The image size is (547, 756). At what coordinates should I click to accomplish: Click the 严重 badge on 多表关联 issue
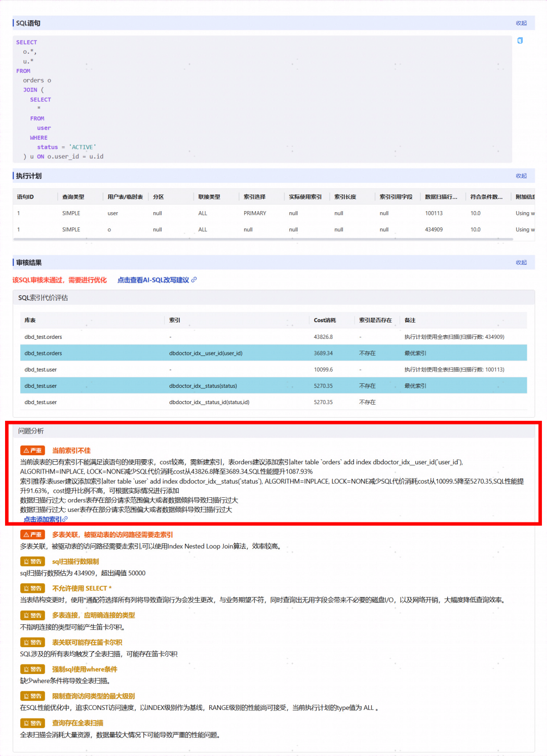(x=31, y=534)
